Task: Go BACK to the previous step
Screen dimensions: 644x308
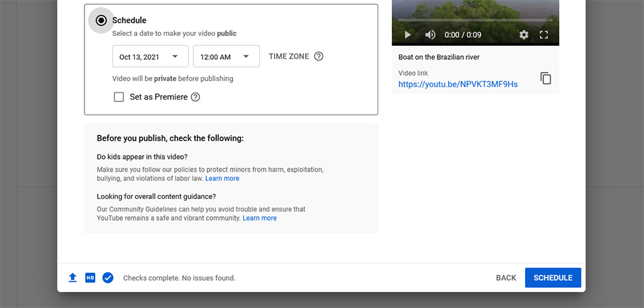Action: 506,278
